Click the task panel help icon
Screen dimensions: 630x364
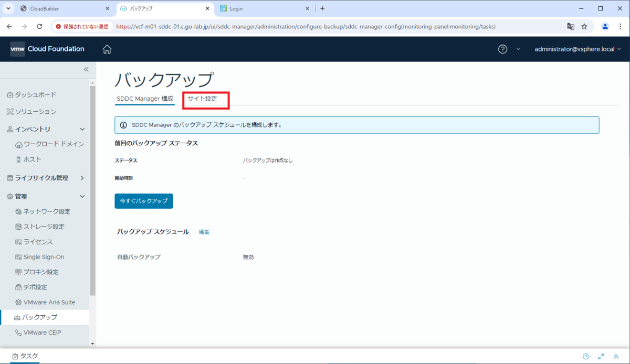coord(586,356)
